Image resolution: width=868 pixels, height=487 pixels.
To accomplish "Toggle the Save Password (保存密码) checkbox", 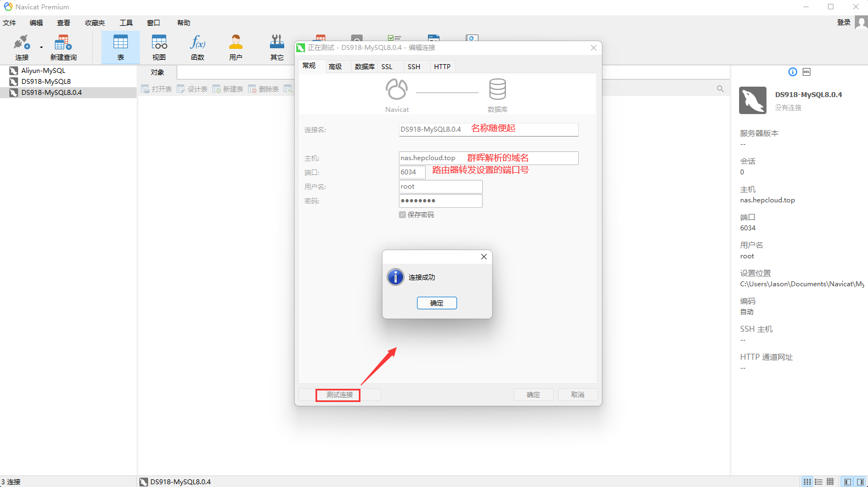I will 402,215.
